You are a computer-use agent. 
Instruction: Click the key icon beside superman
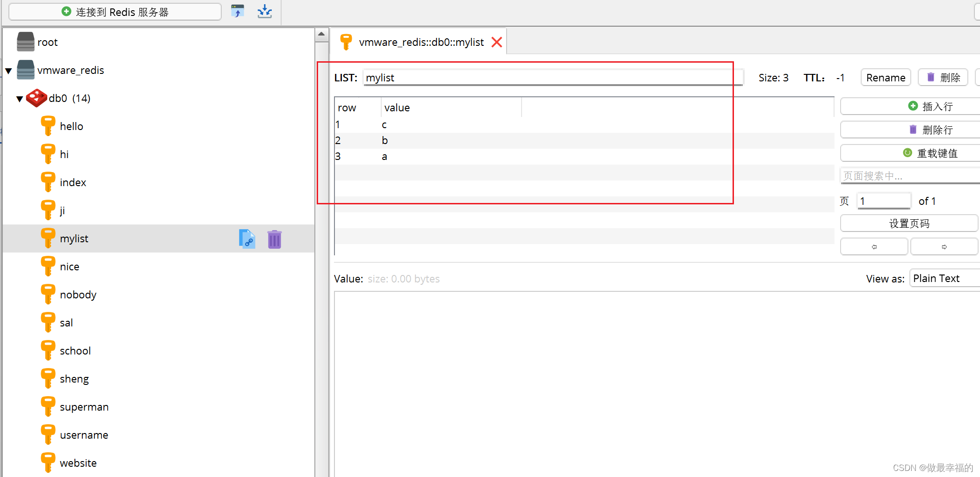(x=48, y=406)
